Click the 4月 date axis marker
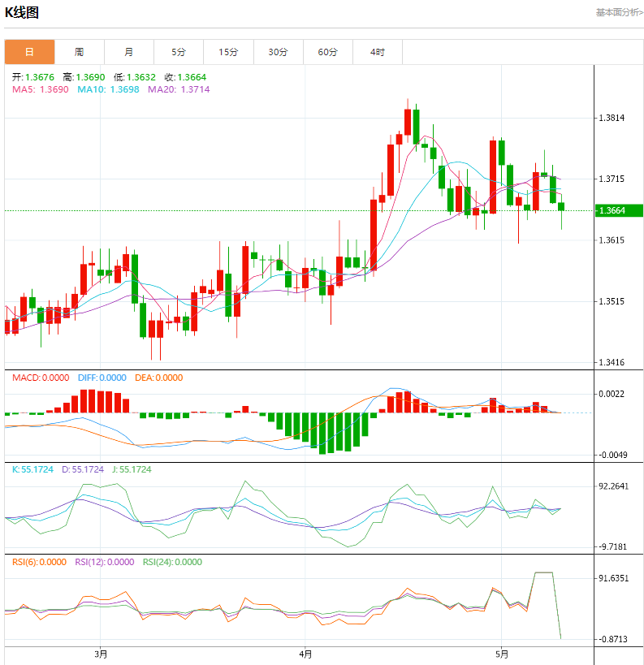This screenshot has height=665, width=644. [x=305, y=654]
